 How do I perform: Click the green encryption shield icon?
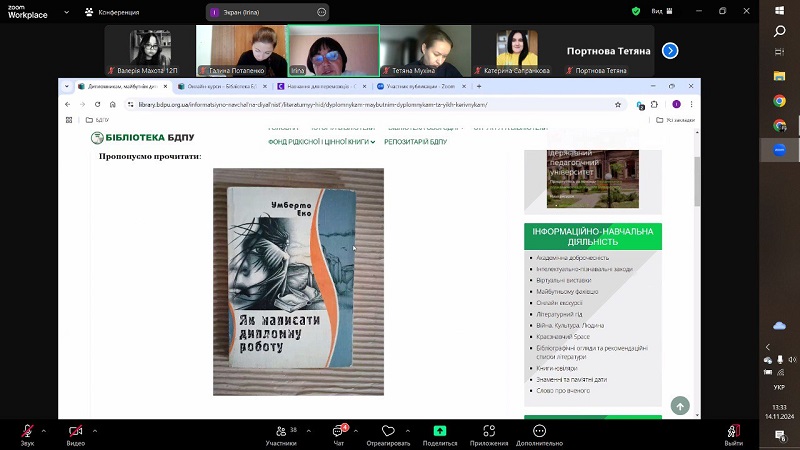point(636,11)
